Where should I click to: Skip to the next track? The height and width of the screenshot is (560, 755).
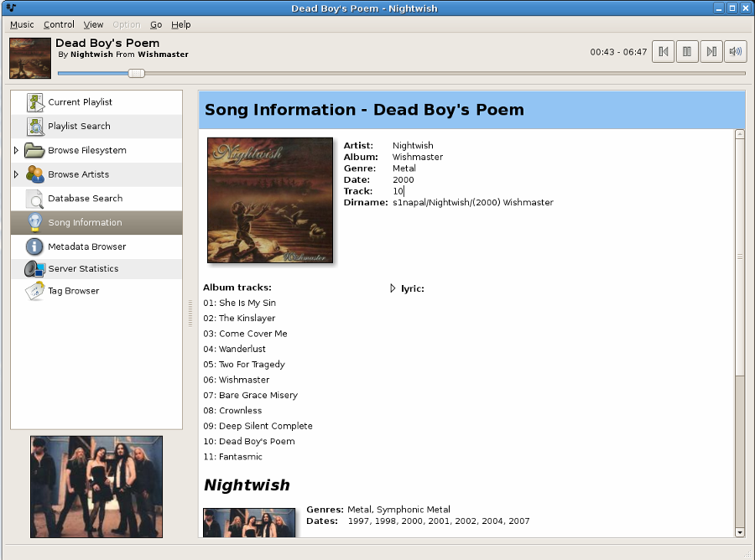pyautogui.click(x=711, y=51)
